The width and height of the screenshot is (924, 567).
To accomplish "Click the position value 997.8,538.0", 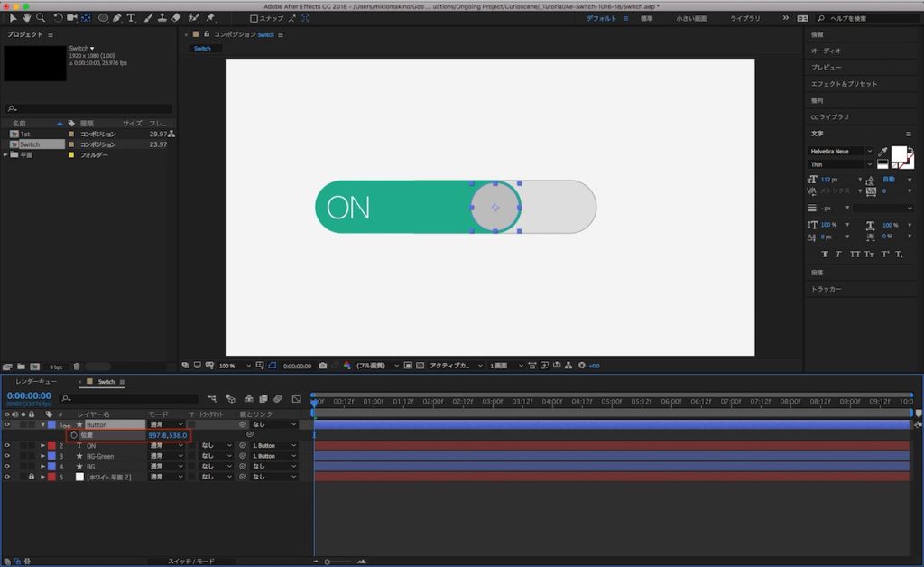I will click(167, 435).
